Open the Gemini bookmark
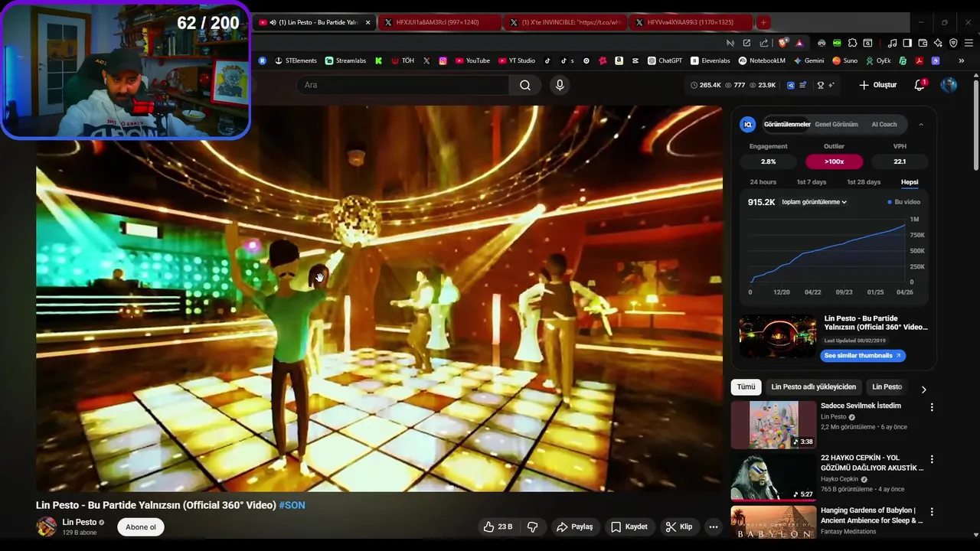The width and height of the screenshot is (980, 551). point(809,60)
